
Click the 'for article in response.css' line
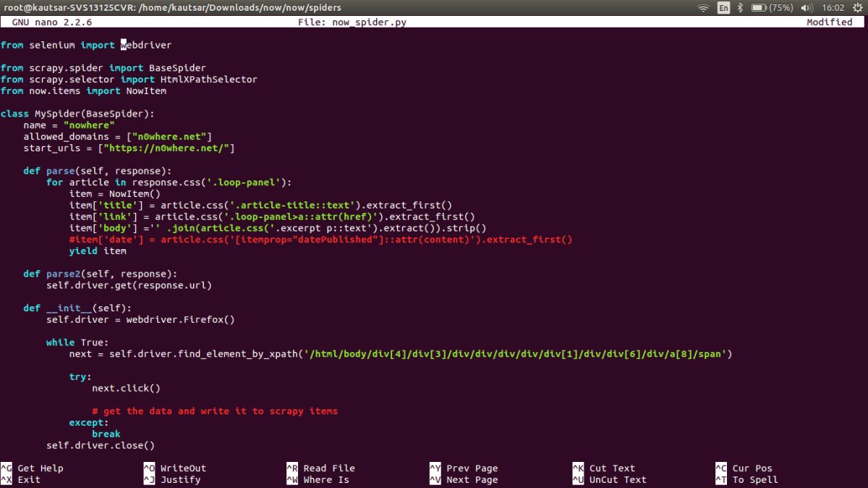pos(169,182)
